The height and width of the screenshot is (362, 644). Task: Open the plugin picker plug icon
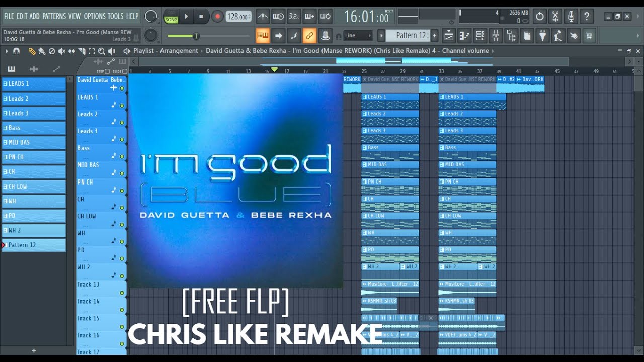542,35
